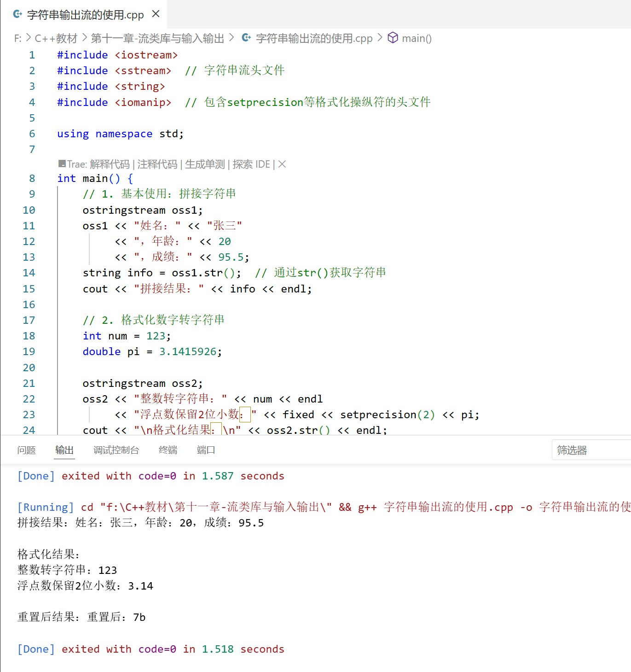Expand the chevron before main() breadcrumb
This screenshot has height=672, width=631.
[380, 37]
